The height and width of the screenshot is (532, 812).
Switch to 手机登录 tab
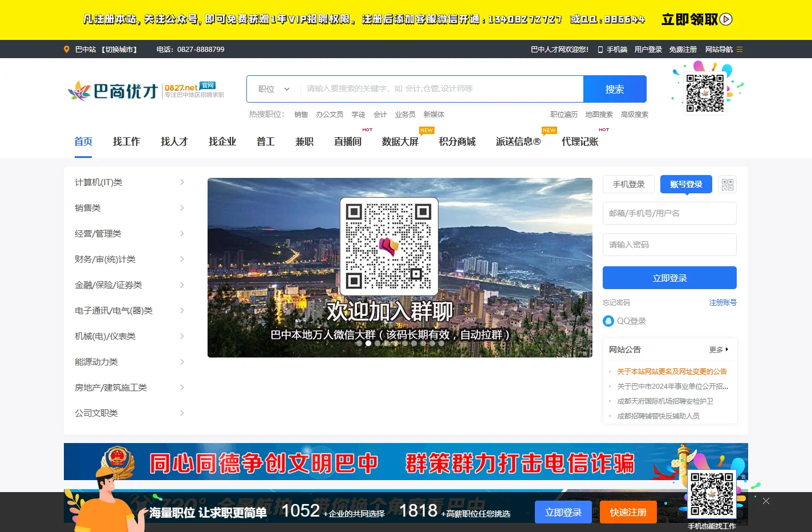pyautogui.click(x=628, y=184)
